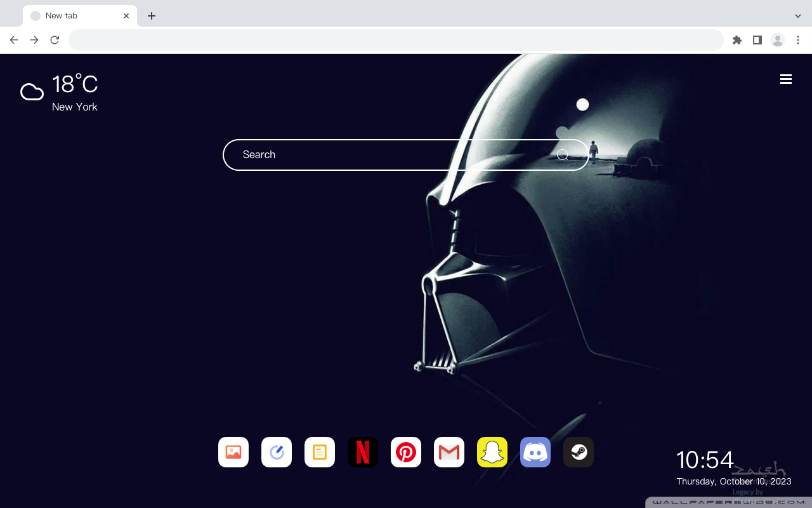Go forward with the arrow button

34,40
